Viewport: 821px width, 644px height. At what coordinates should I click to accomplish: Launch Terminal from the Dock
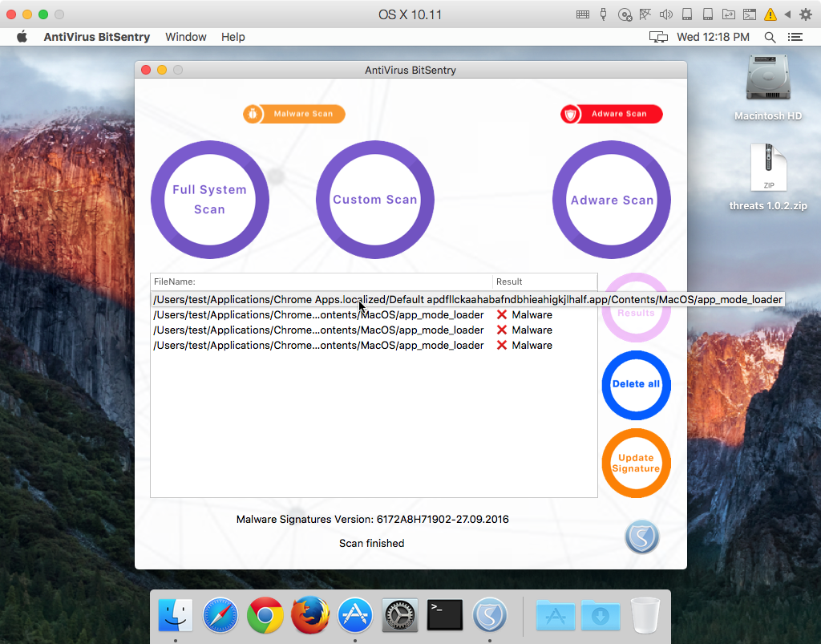[x=444, y=615]
